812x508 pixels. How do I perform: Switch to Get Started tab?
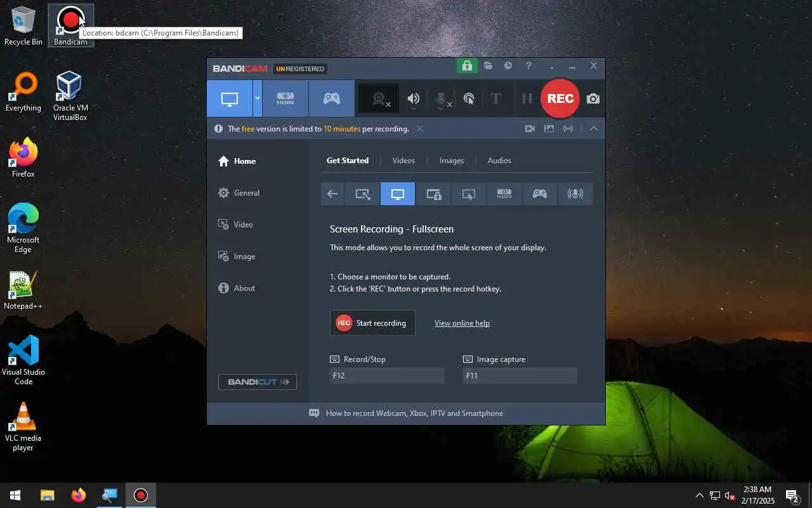(x=348, y=161)
